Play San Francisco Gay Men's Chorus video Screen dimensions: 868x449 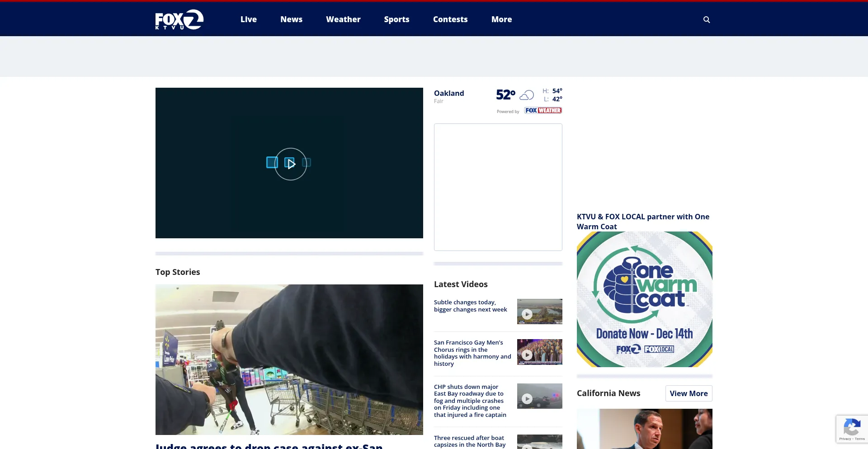[x=539, y=352]
